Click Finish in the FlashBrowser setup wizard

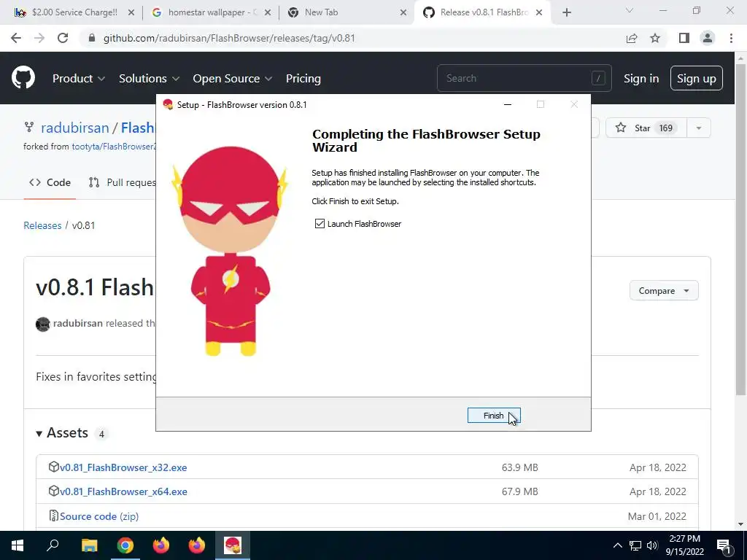point(494,415)
